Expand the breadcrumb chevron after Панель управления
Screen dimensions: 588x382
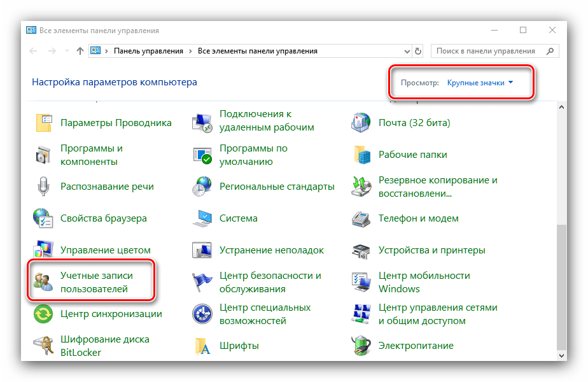[x=190, y=51]
